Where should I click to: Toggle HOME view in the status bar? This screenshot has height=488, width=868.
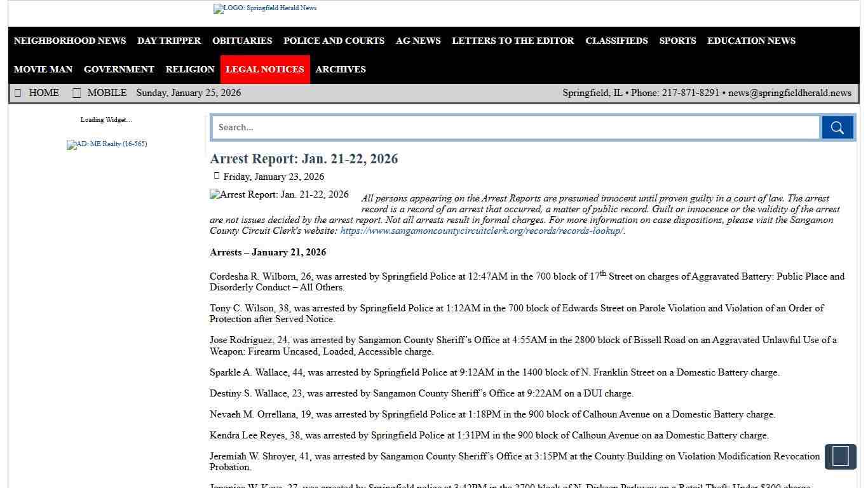pos(43,93)
